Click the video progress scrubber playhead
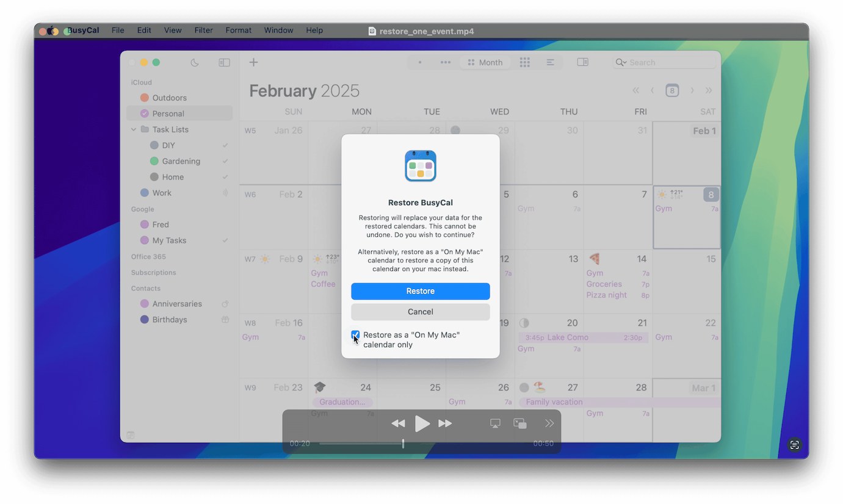Screen dimensions: 843x504 coord(403,444)
